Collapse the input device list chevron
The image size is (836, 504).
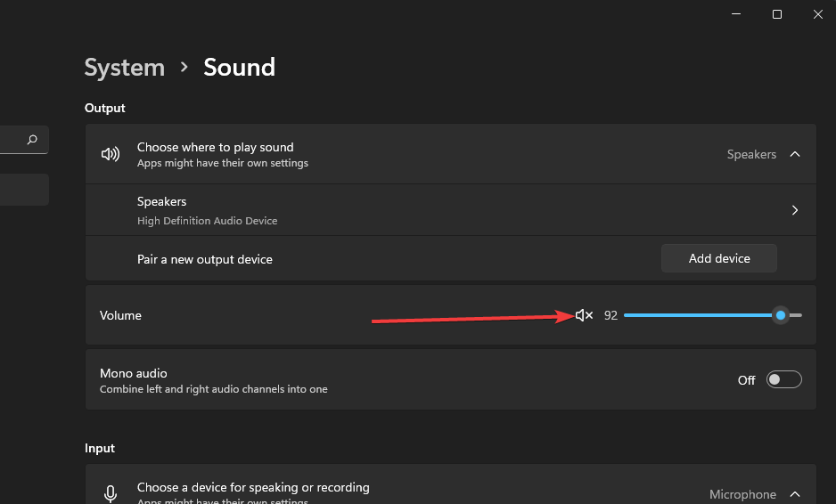795,494
